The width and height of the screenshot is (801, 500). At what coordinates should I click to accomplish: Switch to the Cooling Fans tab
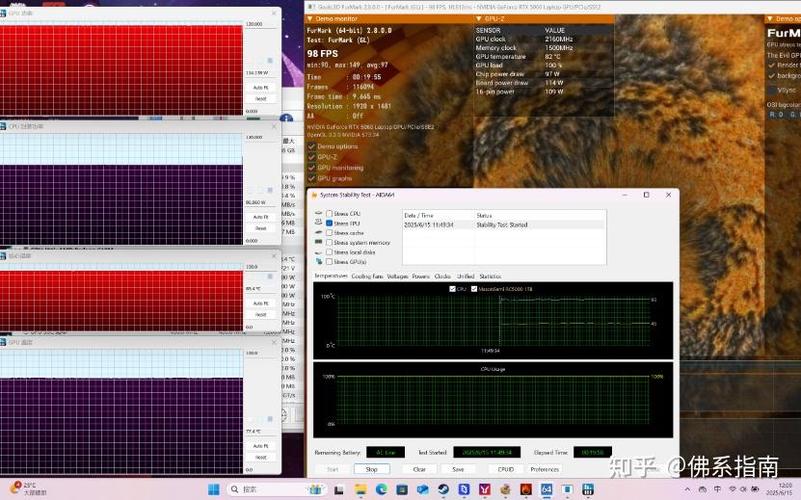tap(366, 276)
